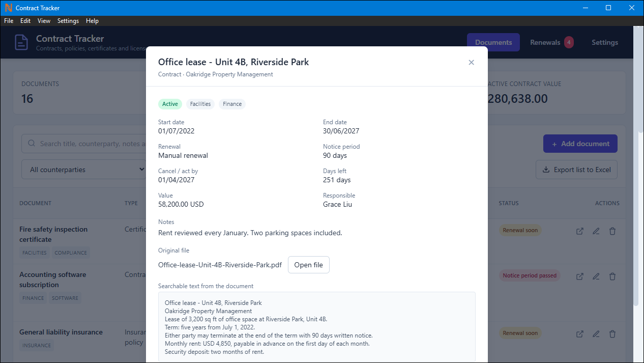Edit the Accounting software subscription entry
Viewport: 644px width, 363px height.
(596, 276)
